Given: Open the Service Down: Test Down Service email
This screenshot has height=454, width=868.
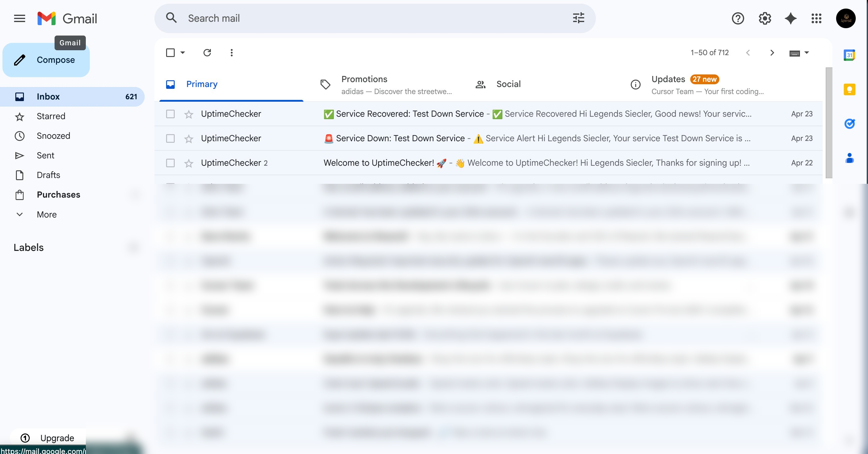Looking at the screenshot, I should coord(488,138).
